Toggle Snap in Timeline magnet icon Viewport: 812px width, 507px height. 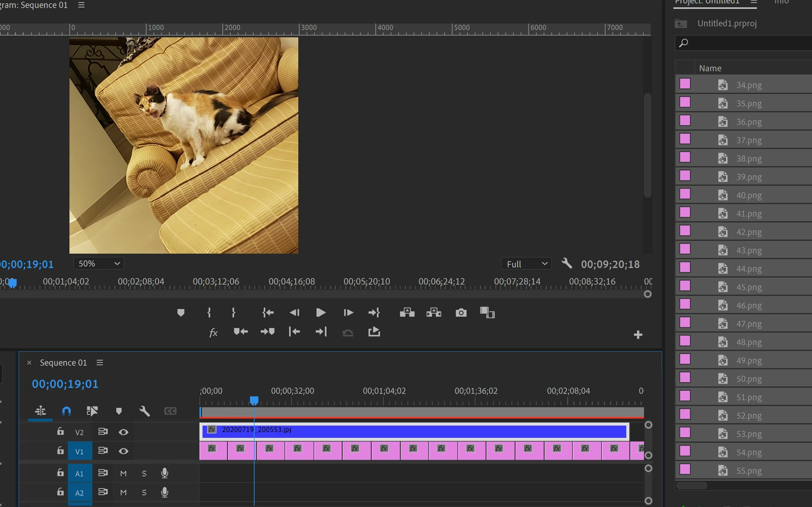[66, 411]
